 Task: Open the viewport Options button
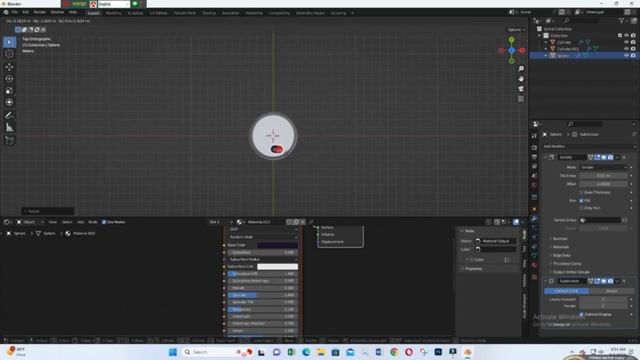click(516, 30)
